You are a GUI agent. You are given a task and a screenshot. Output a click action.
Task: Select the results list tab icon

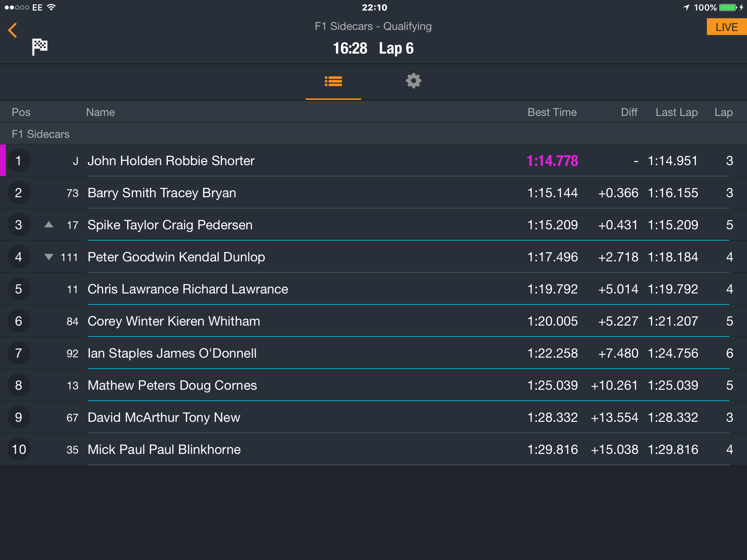pyautogui.click(x=333, y=81)
